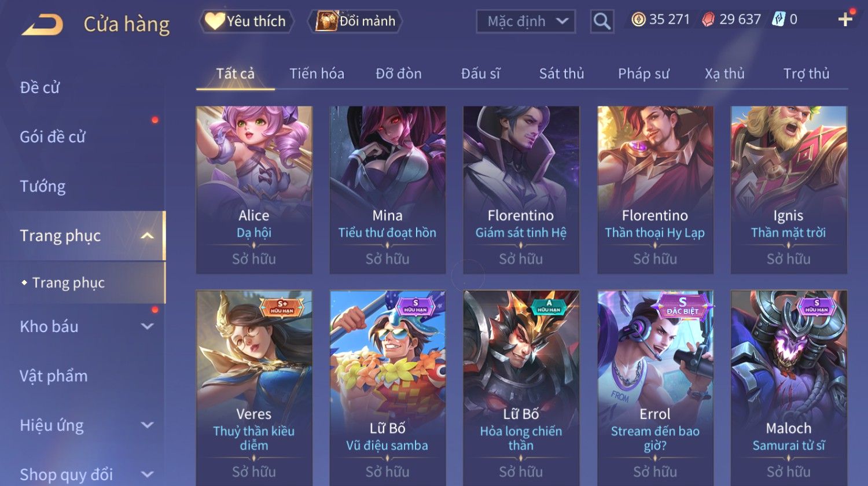Select Alice Dạ hội skin card
Image resolution: width=868 pixels, height=486 pixels.
click(x=254, y=190)
